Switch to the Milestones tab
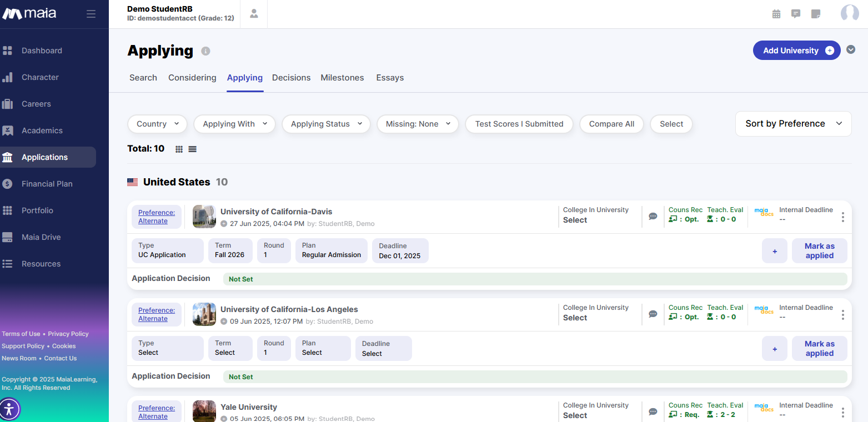The image size is (868, 422). tap(342, 78)
